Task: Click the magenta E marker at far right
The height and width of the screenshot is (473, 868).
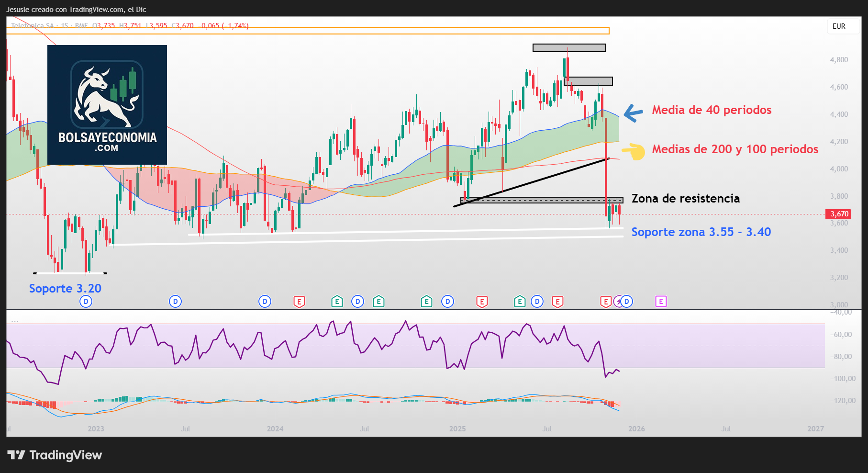Action: [x=661, y=302]
